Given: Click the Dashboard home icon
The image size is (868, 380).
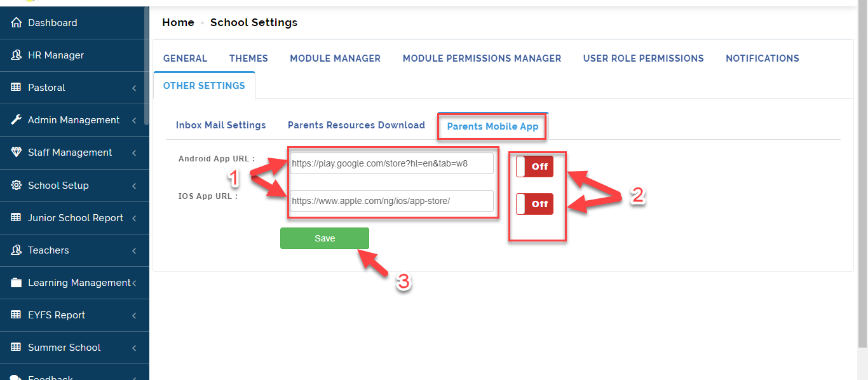Looking at the screenshot, I should 17,23.
